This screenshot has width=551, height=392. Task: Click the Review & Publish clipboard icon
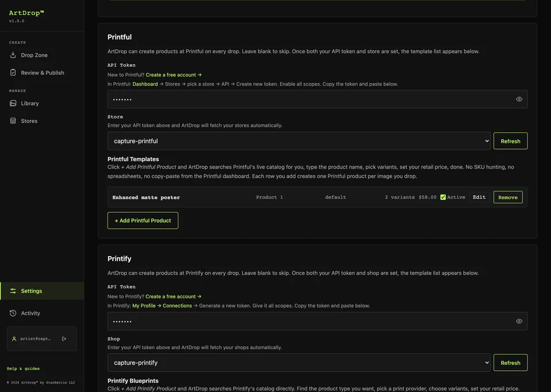(13, 72)
